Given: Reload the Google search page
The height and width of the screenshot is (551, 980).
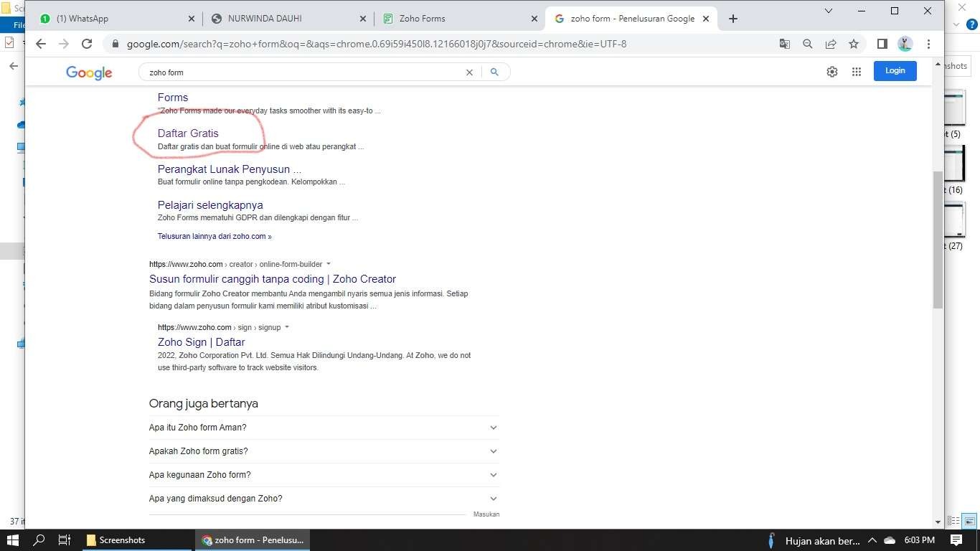Looking at the screenshot, I should click(87, 44).
